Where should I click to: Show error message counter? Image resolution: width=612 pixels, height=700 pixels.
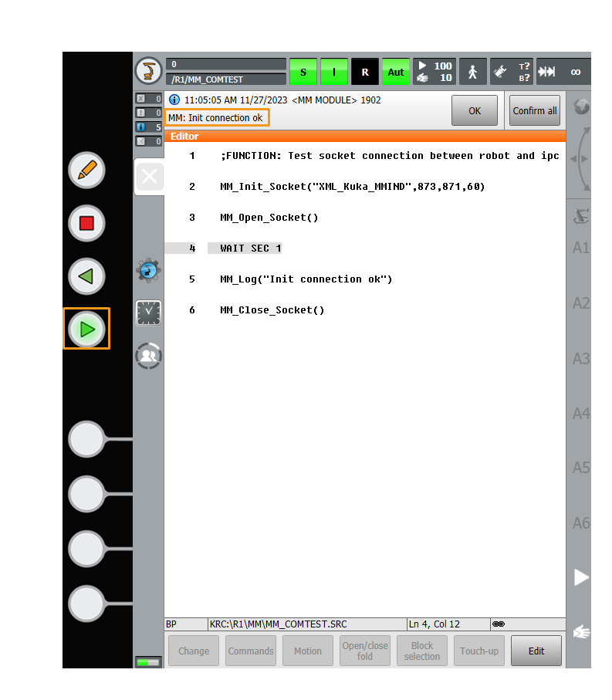pos(149,98)
